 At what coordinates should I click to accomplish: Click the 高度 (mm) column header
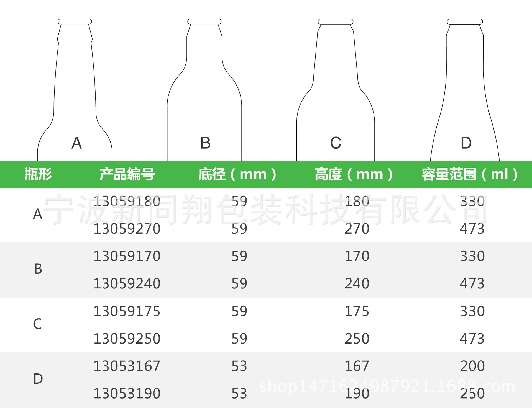354,174
